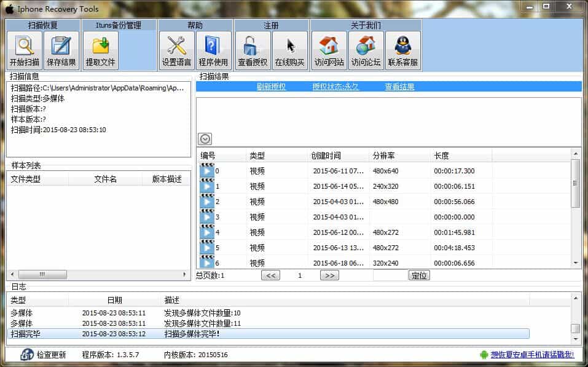Click the Android robot icon in status bar
The width and height of the screenshot is (588, 367).
coord(484,355)
